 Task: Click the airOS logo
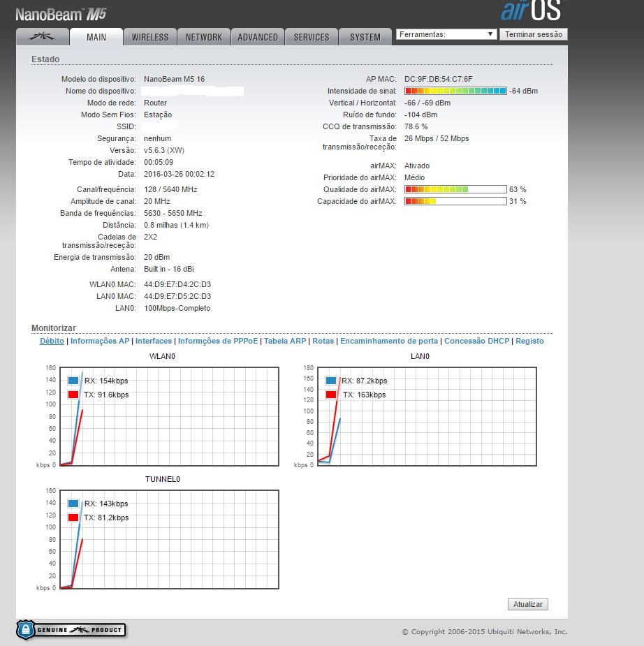(531, 10)
